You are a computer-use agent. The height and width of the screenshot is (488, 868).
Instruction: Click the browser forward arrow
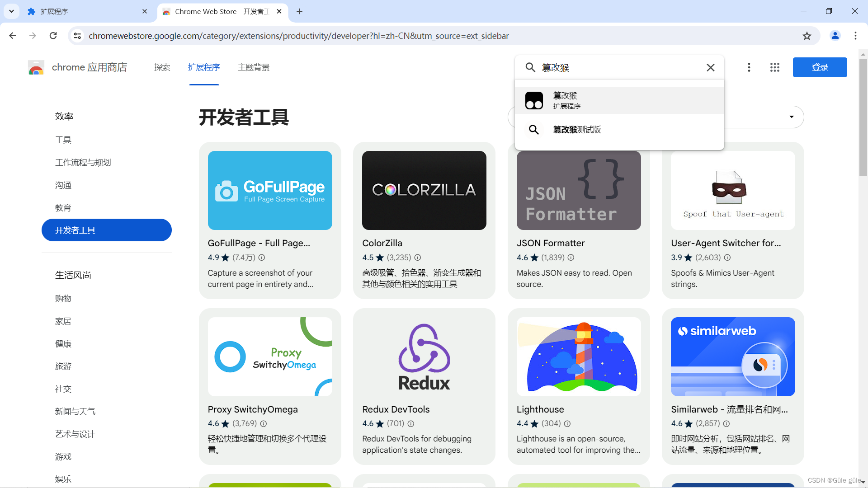point(33,36)
